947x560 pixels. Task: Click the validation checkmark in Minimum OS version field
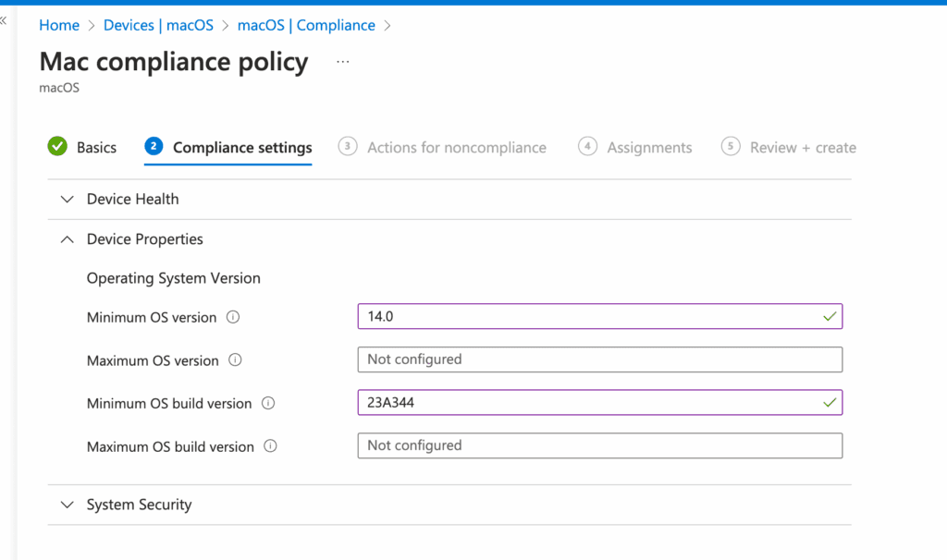click(x=829, y=315)
